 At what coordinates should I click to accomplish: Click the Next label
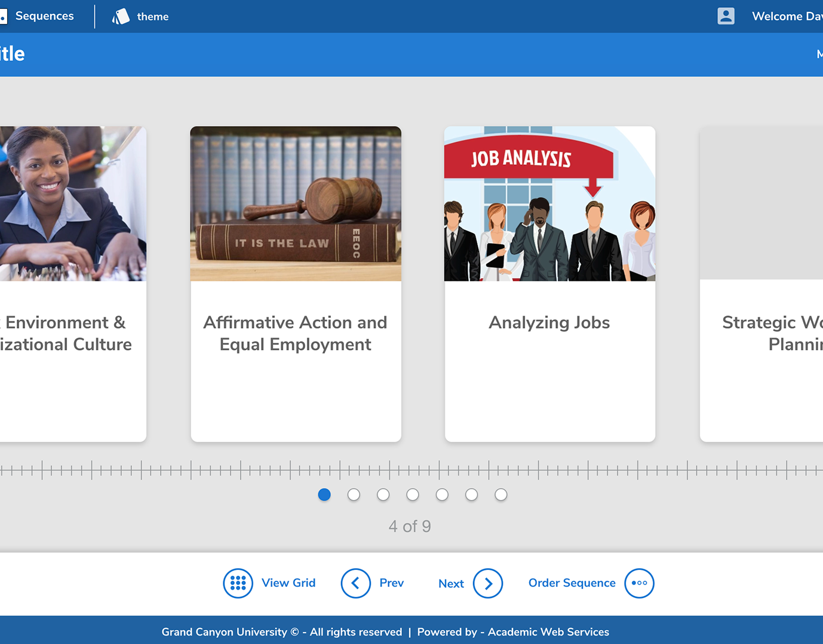(x=451, y=583)
